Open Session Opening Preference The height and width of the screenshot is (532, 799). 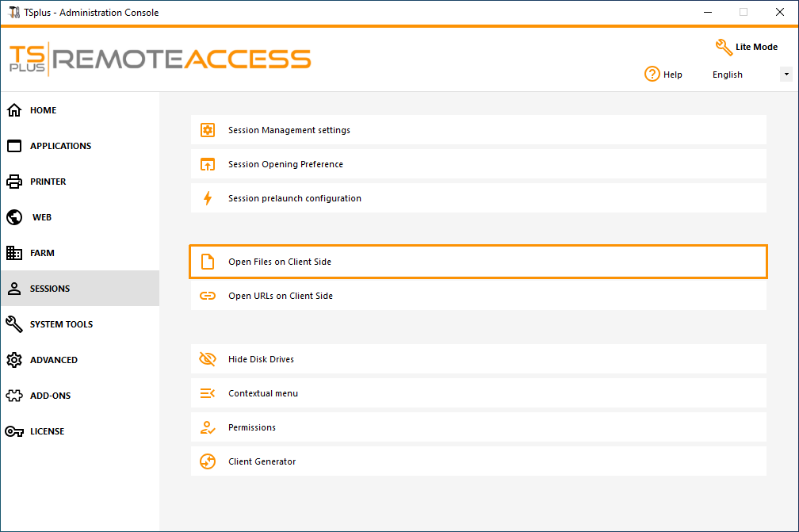tap(285, 164)
